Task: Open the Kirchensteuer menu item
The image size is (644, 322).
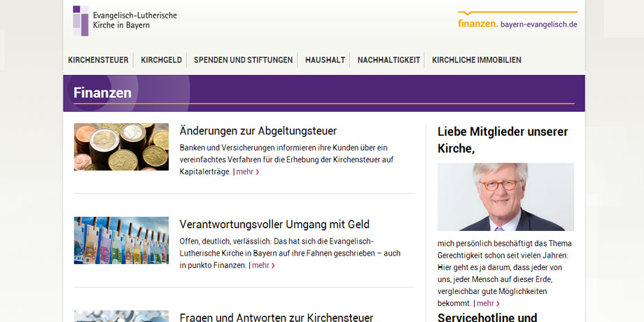Action: point(98,60)
